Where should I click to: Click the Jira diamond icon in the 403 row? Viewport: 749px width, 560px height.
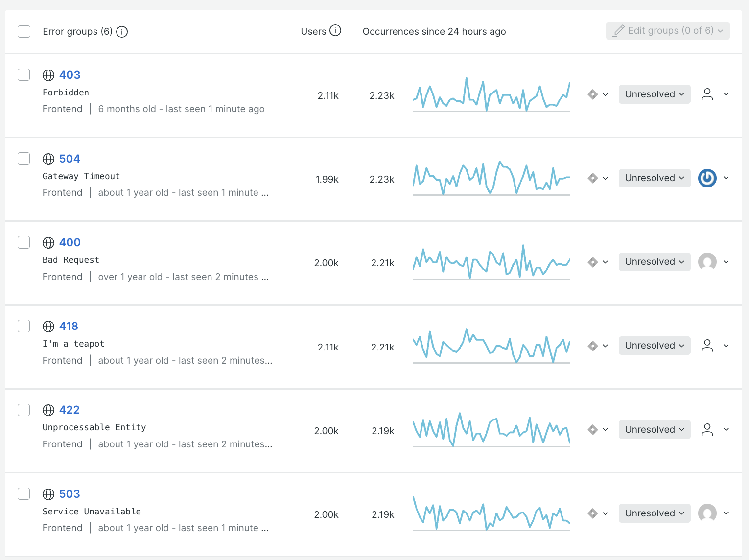593,94
